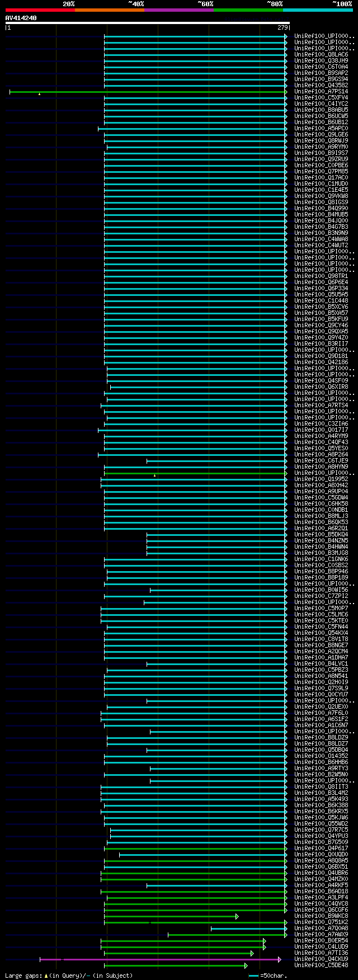This screenshot has height=980, width=358.
Task: Select the UniRef100_A7AWX9 label
Action: tap(321, 935)
